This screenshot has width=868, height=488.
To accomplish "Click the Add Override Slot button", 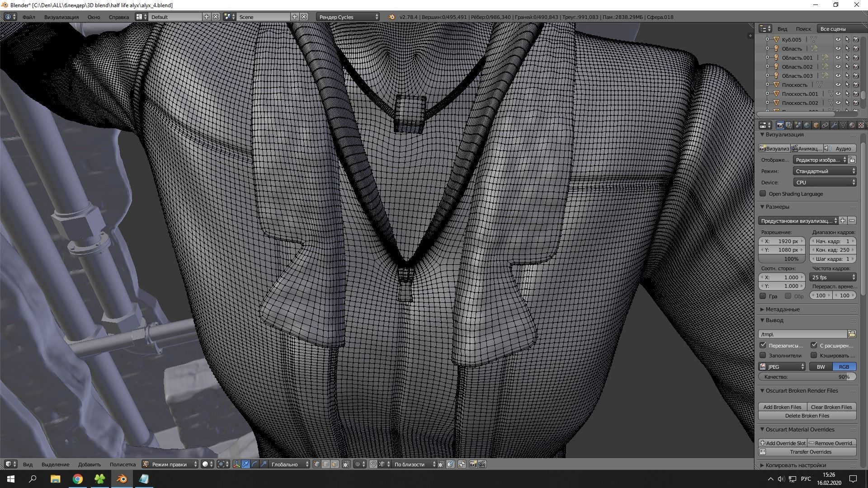I will tap(783, 443).
